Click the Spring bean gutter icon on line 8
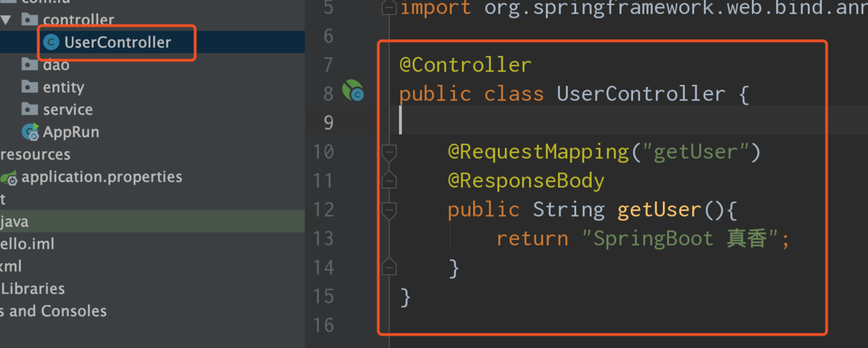 (353, 91)
